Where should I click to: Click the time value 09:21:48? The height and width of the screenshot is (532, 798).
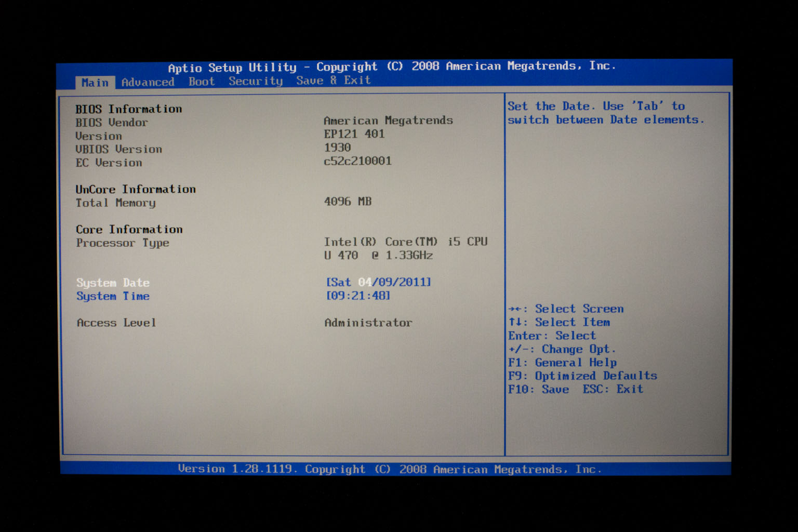coord(358,296)
